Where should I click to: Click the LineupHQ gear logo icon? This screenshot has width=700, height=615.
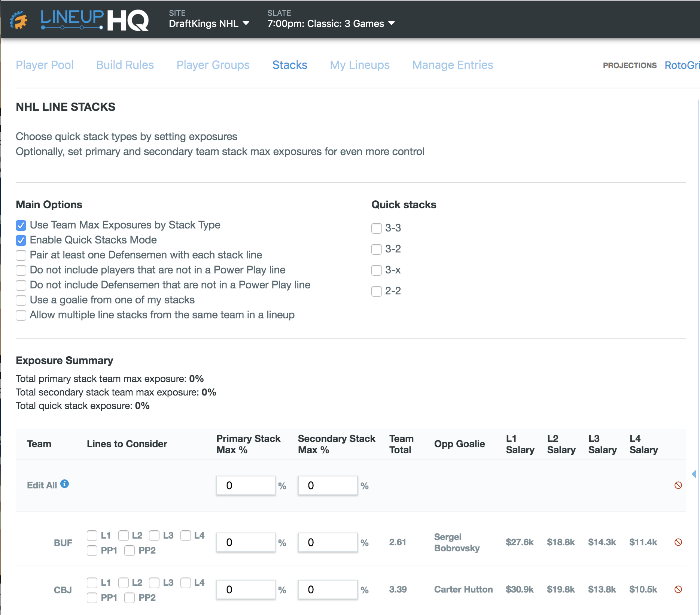pyautogui.click(x=19, y=20)
